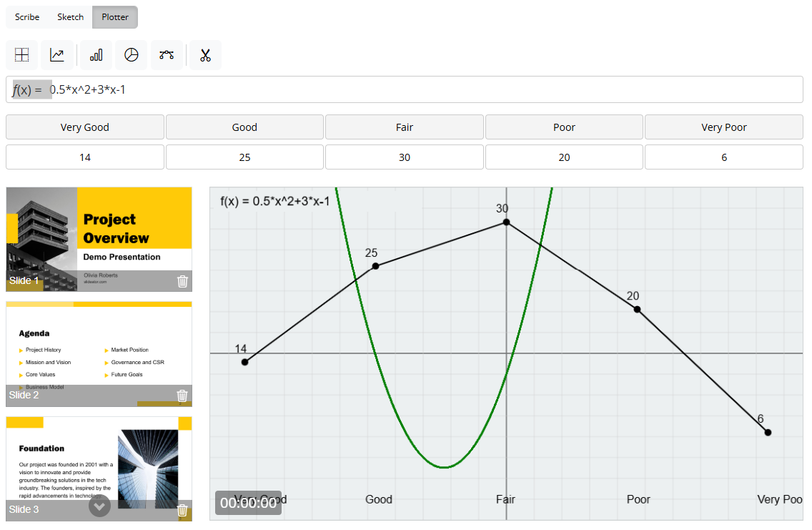Switch to the Sketch tab
Image resolution: width=812 pixels, height=530 pixels.
coord(71,17)
